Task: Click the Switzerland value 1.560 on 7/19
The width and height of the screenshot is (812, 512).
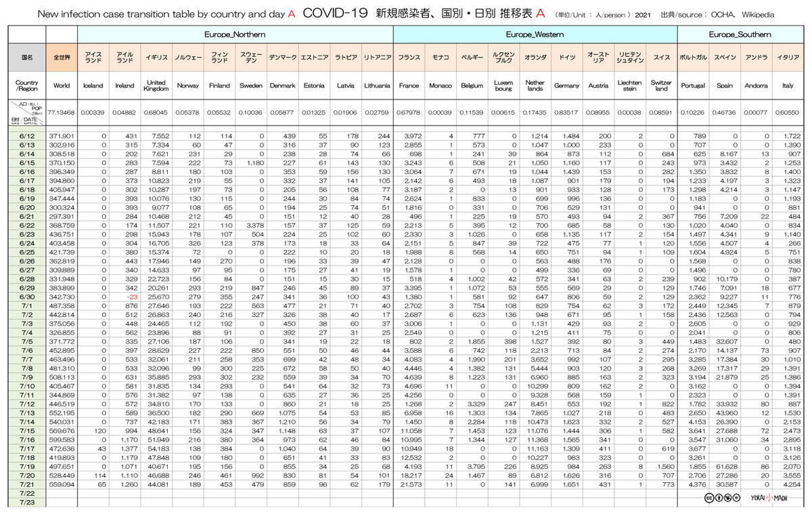Action: coord(666,465)
